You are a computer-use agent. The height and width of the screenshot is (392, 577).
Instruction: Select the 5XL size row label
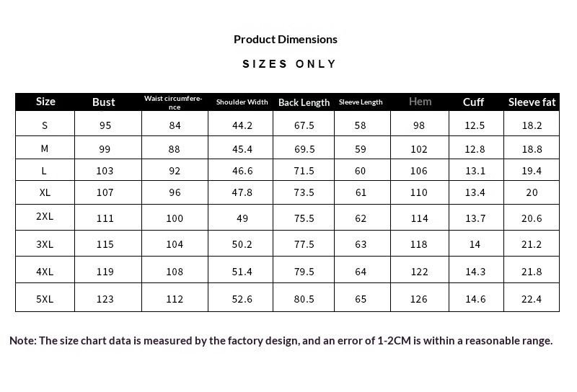click(45, 299)
